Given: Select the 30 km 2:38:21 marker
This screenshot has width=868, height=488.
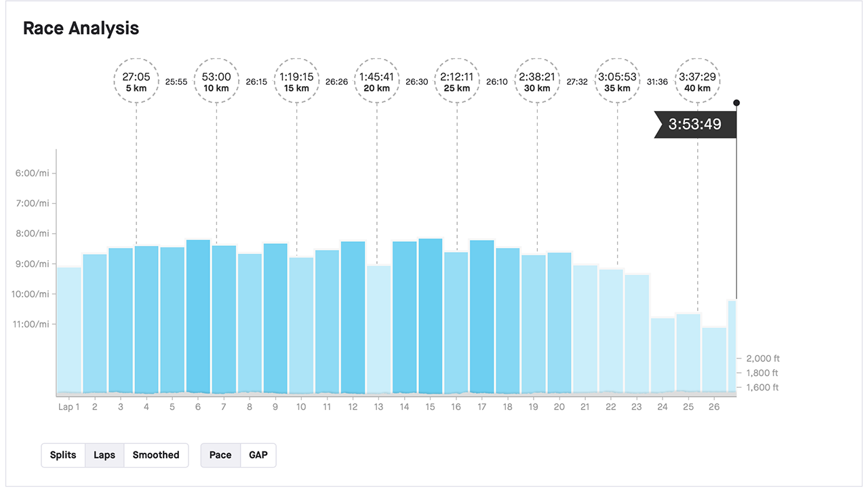Looking at the screenshot, I should (x=537, y=81).
